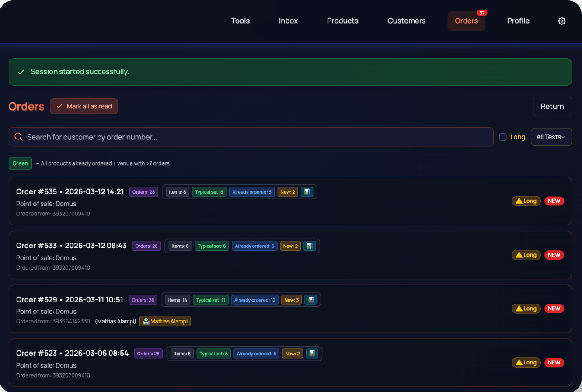Open statistics chart icon for Order #529
The height and width of the screenshot is (392, 582).
coord(310,300)
